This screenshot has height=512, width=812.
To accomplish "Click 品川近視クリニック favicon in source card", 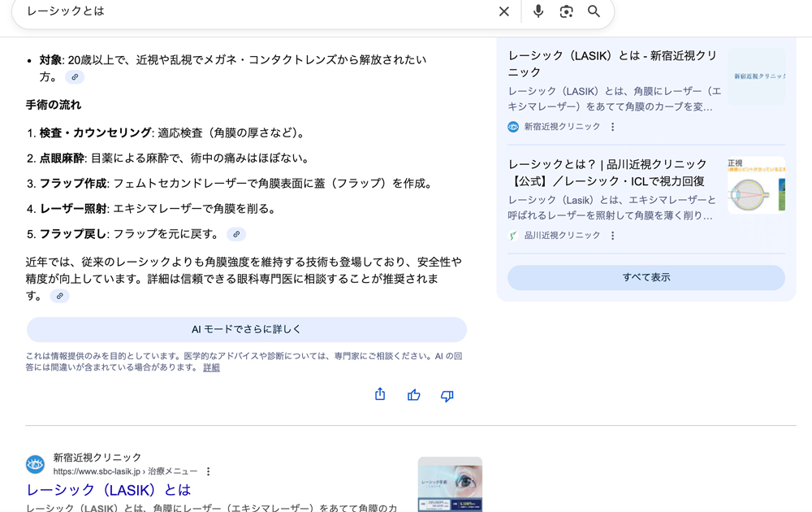I will pyautogui.click(x=513, y=236).
